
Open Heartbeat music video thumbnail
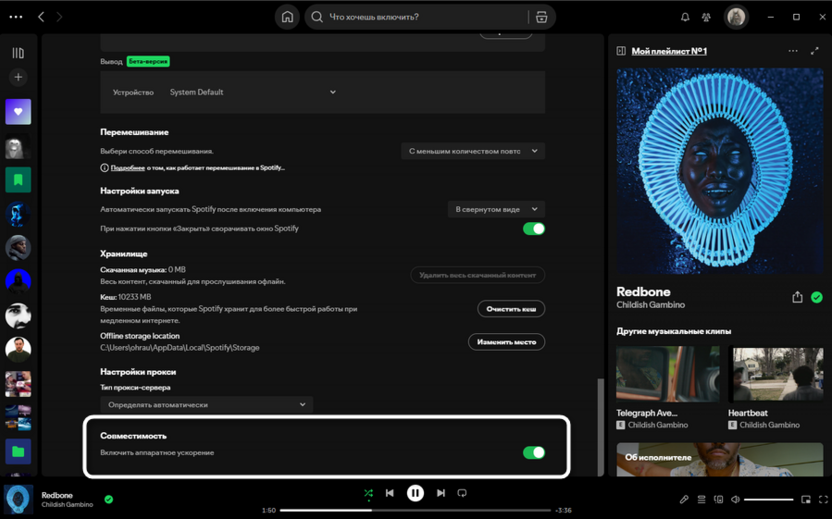point(778,374)
